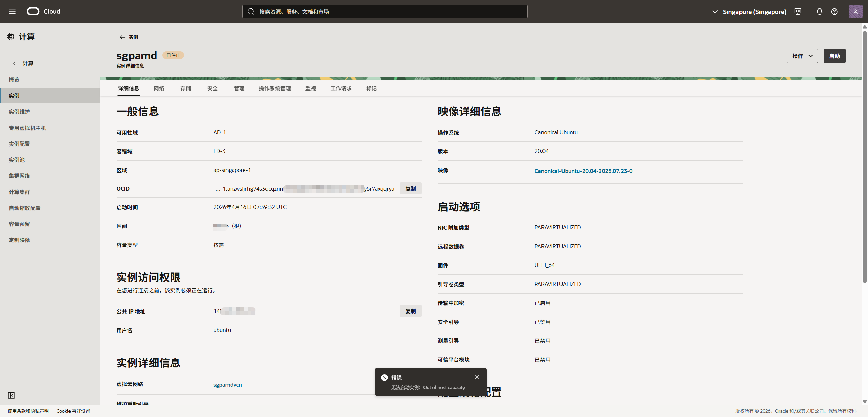Open the hamburger navigation menu

[x=12, y=12]
